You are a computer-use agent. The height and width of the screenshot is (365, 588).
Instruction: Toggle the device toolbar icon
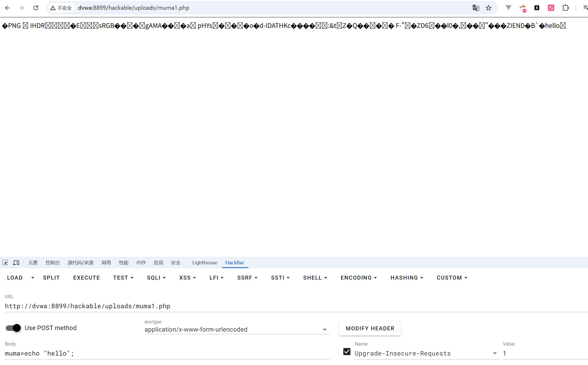click(16, 263)
